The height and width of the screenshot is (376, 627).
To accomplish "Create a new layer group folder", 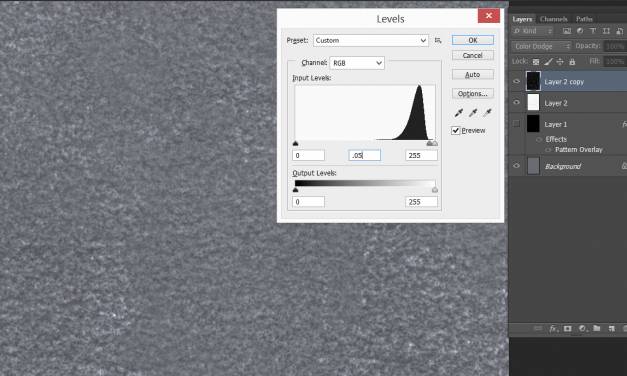I will pyautogui.click(x=597, y=328).
